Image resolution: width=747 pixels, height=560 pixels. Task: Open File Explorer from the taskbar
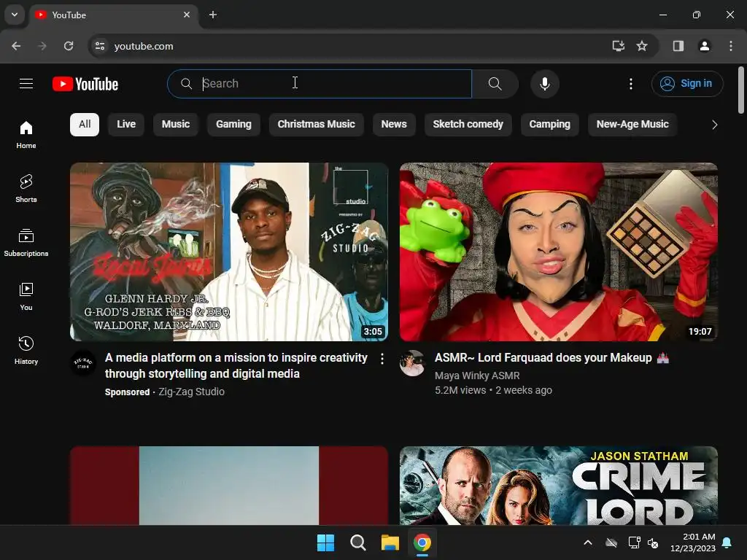click(x=390, y=542)
